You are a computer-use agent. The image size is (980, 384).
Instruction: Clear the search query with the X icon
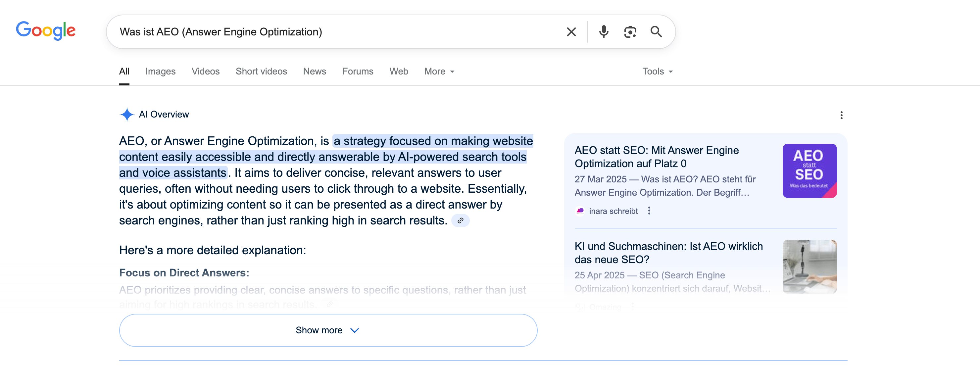pos(571,32)
